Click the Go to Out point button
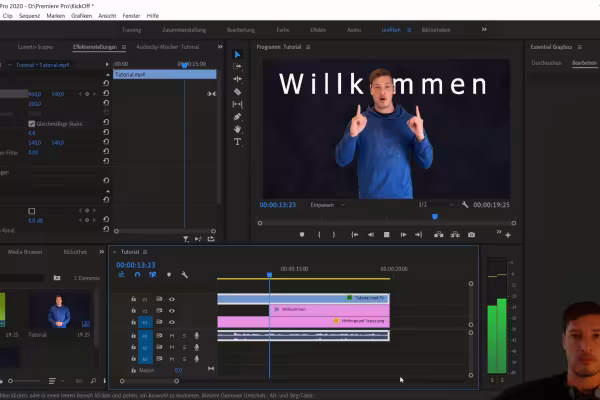Screen dimensions: 600x400 tap(419, 235)
